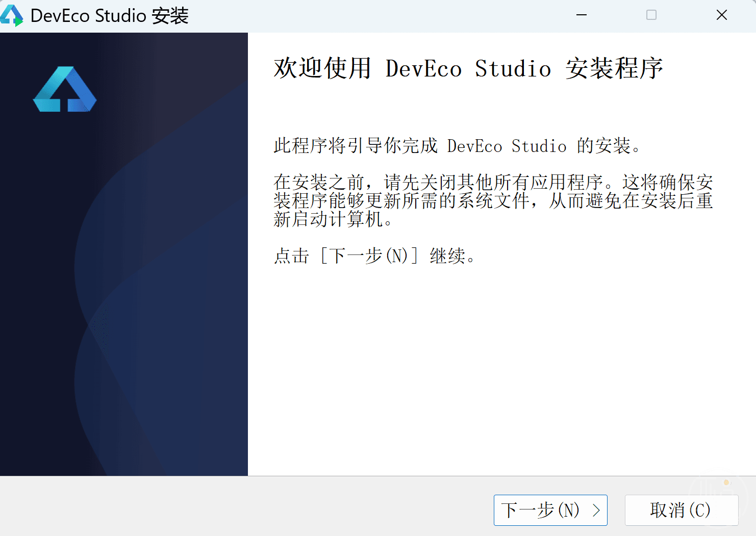Click the DevEco Studio title bar icon
756x536 pixels.
(12, 15)
